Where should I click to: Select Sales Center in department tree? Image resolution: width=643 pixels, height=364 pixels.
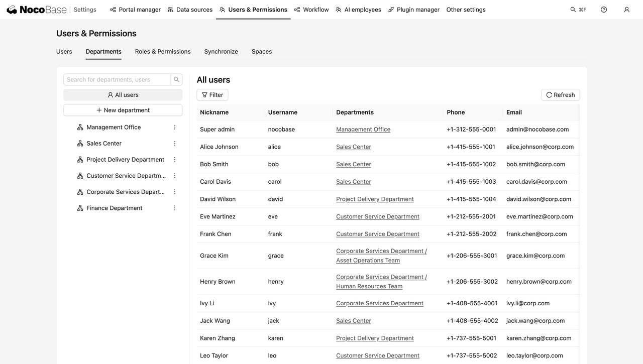pos(104,143)
